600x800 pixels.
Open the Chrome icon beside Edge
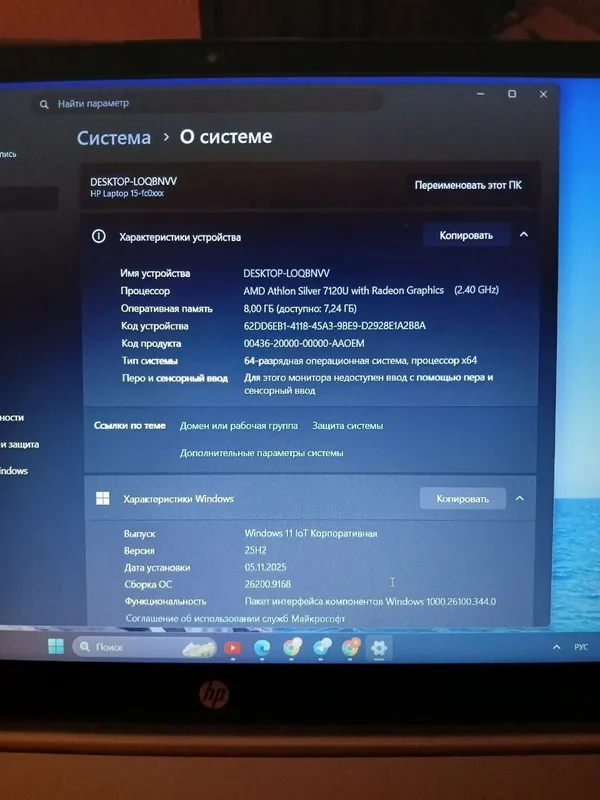pos(292,647)
